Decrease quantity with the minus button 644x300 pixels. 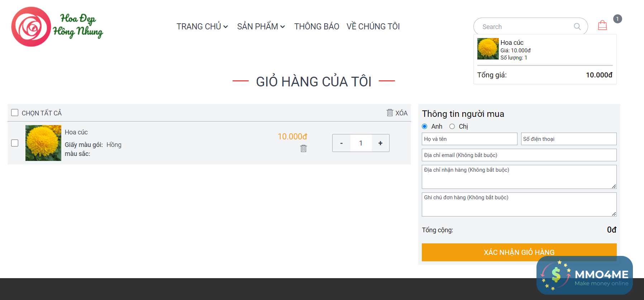[342, 143]
